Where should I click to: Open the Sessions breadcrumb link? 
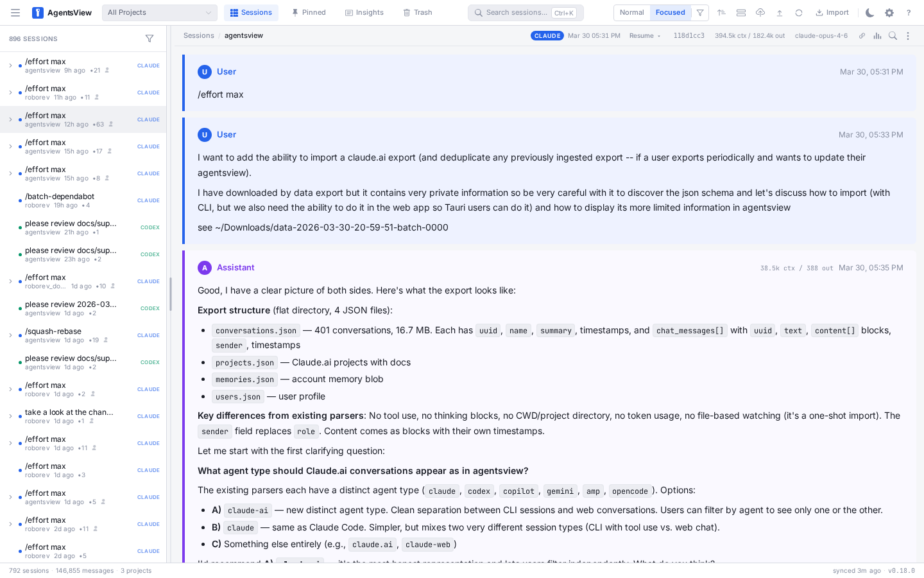[198, 35]
